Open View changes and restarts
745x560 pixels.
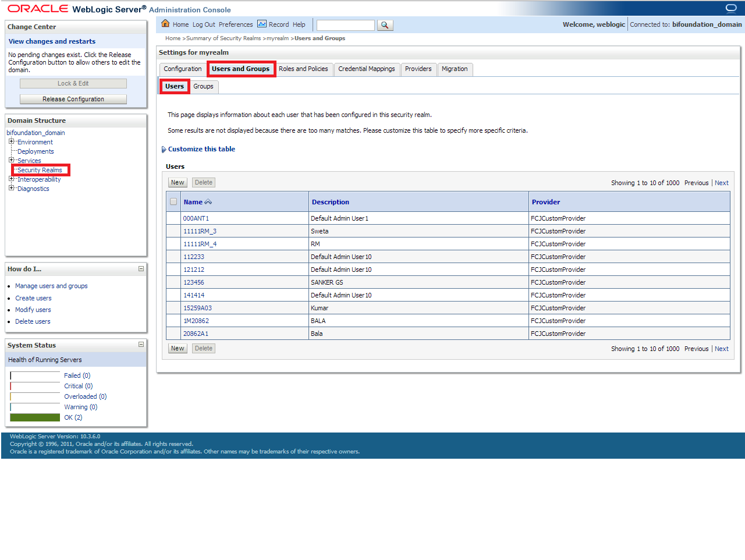(x=52, y=41)
